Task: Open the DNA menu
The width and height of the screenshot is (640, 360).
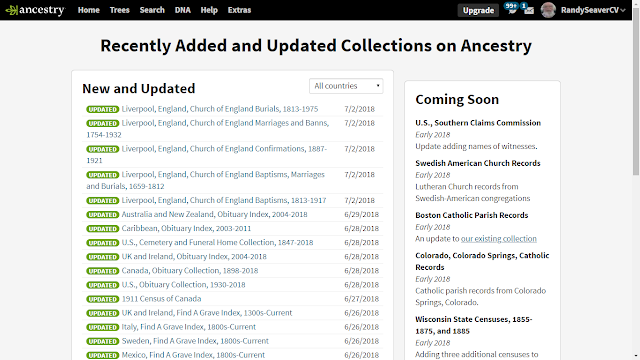Action: (182, 10)
